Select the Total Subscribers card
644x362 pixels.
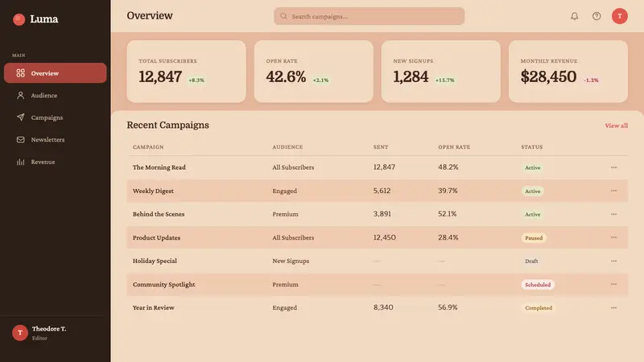187,72
